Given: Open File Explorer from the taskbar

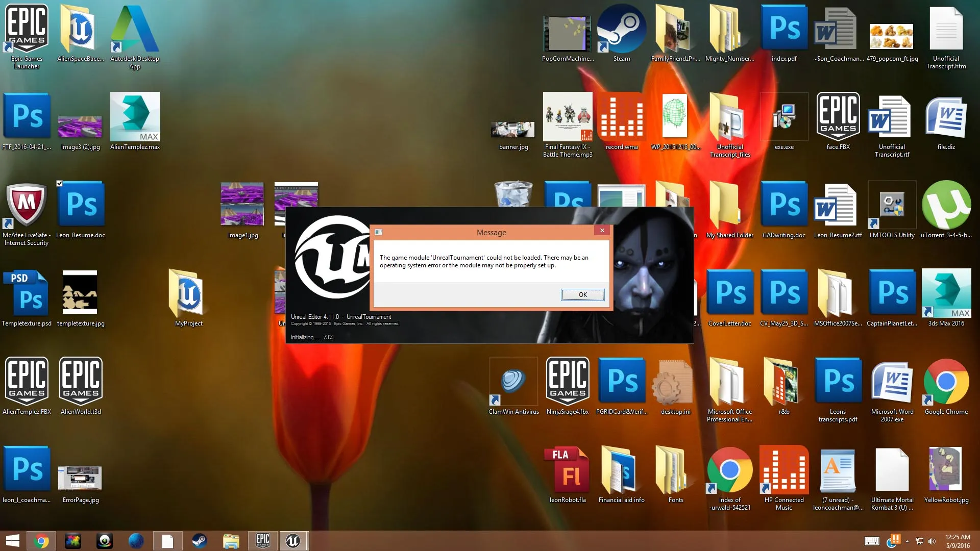Looking at the screenshot, I should tap(231, 541).
